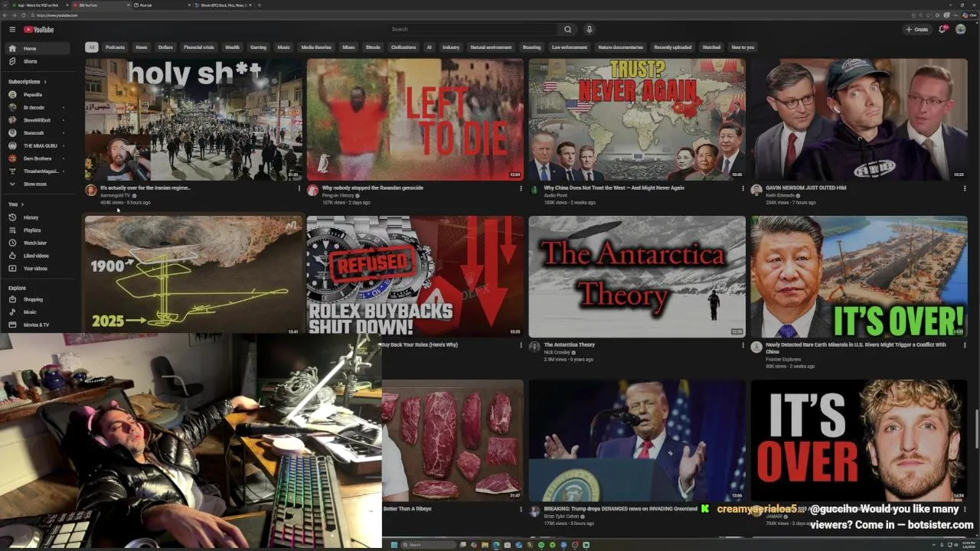Expand Show more subscriptions
This screenshot has width=980, height=551.
pyautogui.click(x=38, y=184)
